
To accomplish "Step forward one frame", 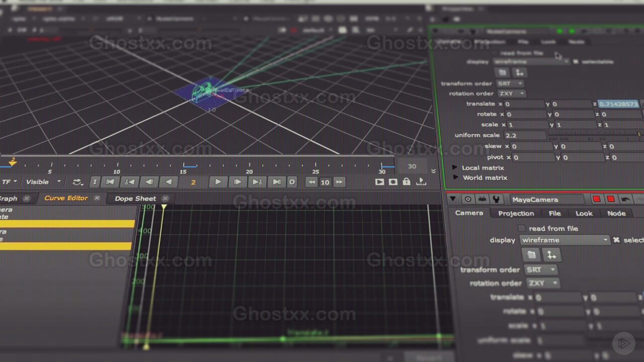I will pos(237,182).
